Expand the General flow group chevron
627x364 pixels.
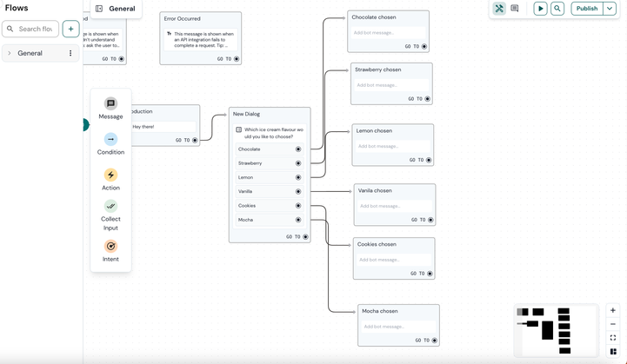(10, 53)
